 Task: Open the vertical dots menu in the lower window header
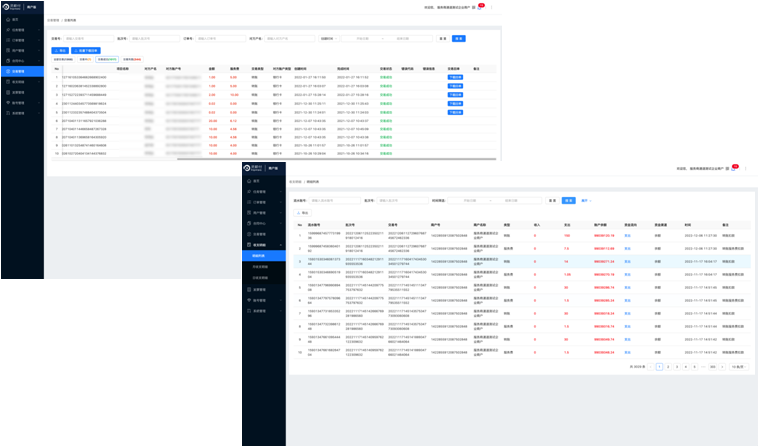[x=745, y=169]
